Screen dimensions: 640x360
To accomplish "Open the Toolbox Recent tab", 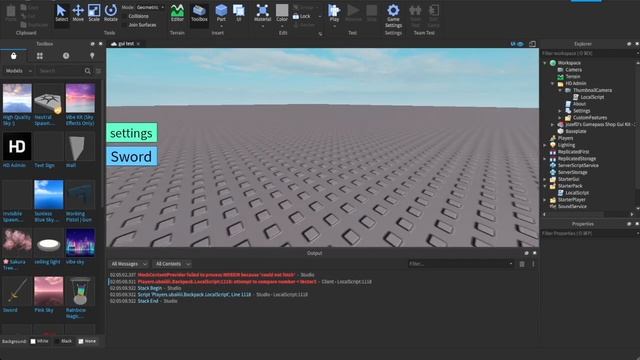I will [66, 56].
